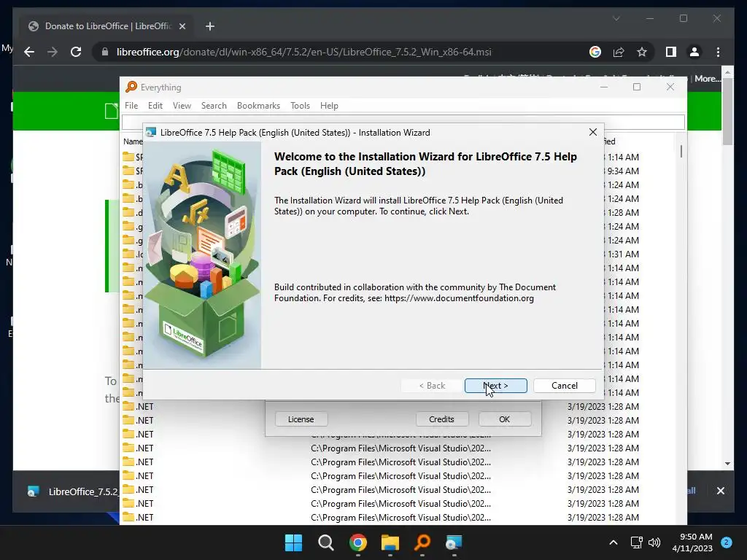The width and height of the screenshot is (747, 560).
Task: Open Chrome's three-dot menu
Action: (718, 52)
